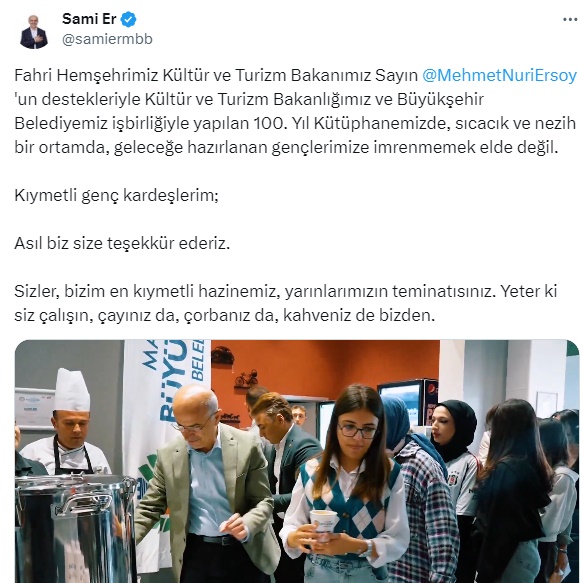Screen dimensions: 583x583
Task: Click the first paragraph about 100. Yıl Kütüphanemizde
Action: point(295,111)
